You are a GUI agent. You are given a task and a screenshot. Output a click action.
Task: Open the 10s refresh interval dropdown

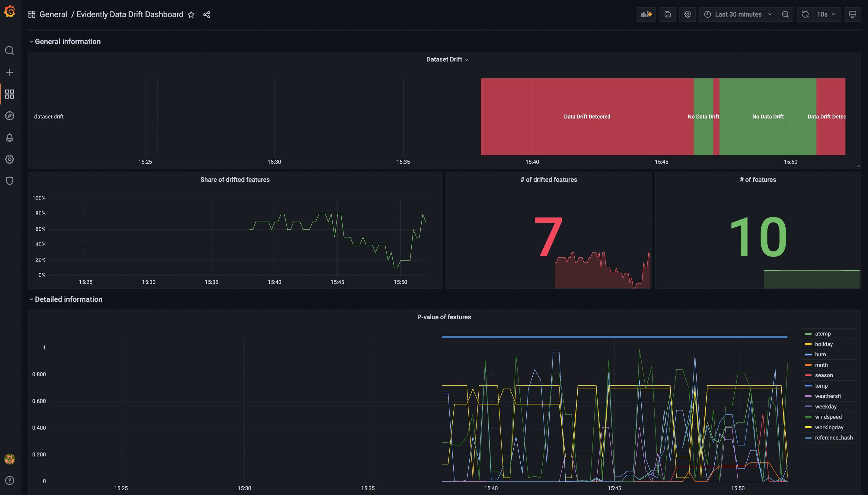826,14
